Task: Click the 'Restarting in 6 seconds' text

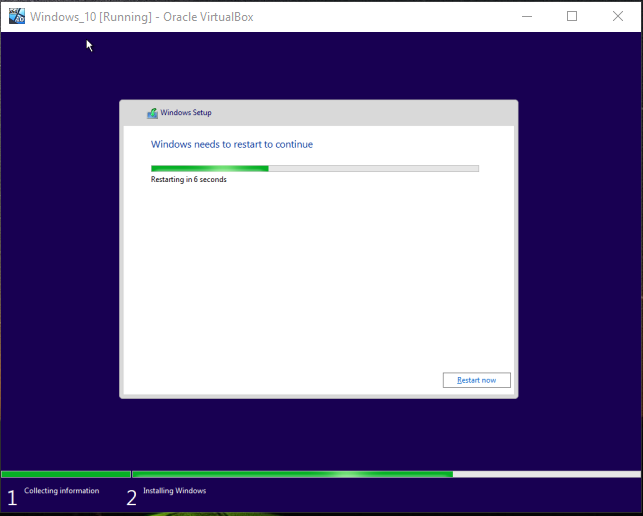Action: pyautogui.click(x=188, y=180)
